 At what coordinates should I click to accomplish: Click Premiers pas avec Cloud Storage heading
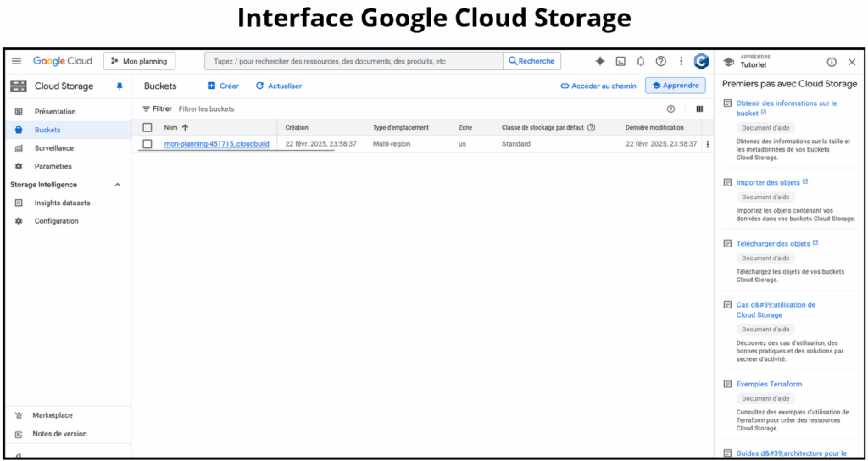[x=789, y=84]
